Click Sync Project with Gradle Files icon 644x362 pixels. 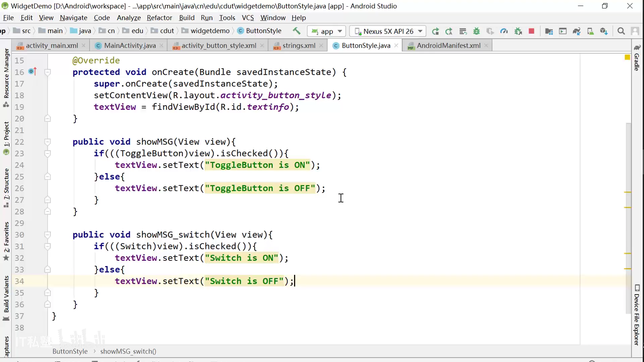[x=577, y=31]
